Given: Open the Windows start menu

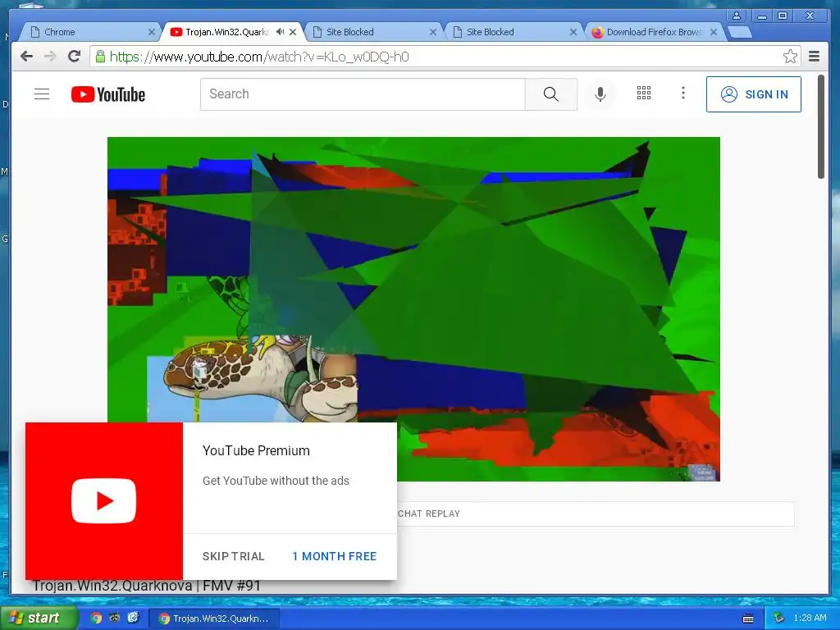Looking at the screenshot, I should click(38, 619).
